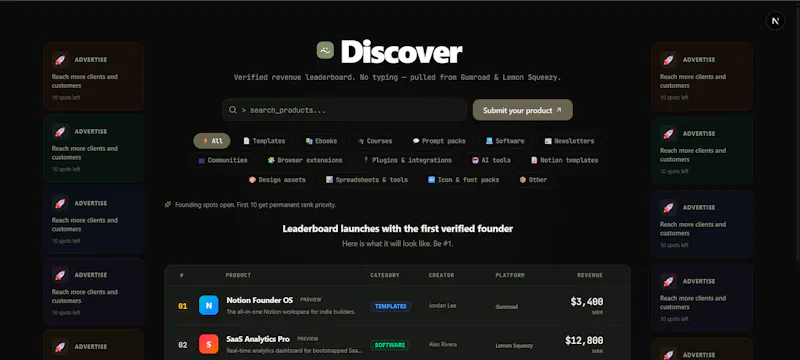Viewport: 800px width, 360px height.
Task: Filter by Icon & font packs category
Action: click(463, 179)
